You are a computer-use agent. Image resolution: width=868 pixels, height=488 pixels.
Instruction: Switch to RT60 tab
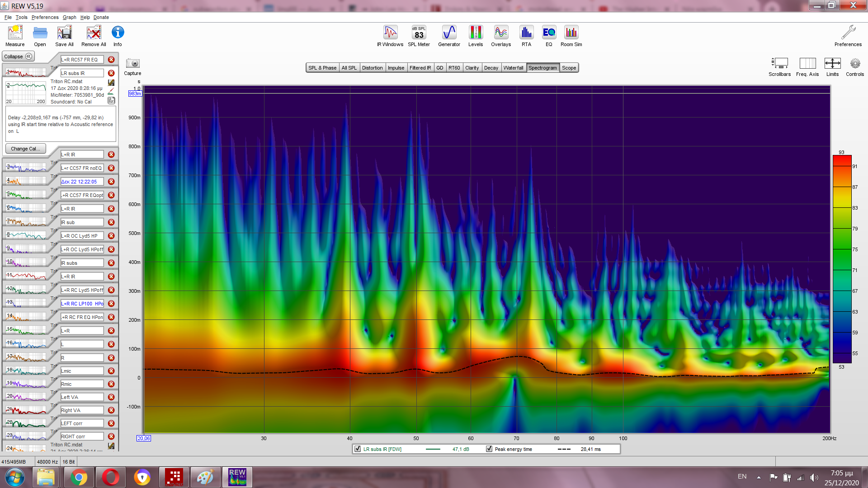454,68
